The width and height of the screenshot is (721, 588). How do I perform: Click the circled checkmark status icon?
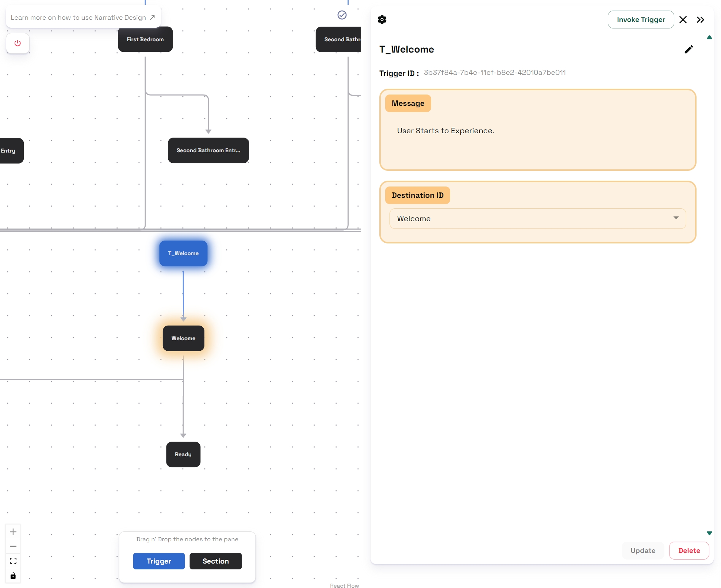[x=342, y=15]
